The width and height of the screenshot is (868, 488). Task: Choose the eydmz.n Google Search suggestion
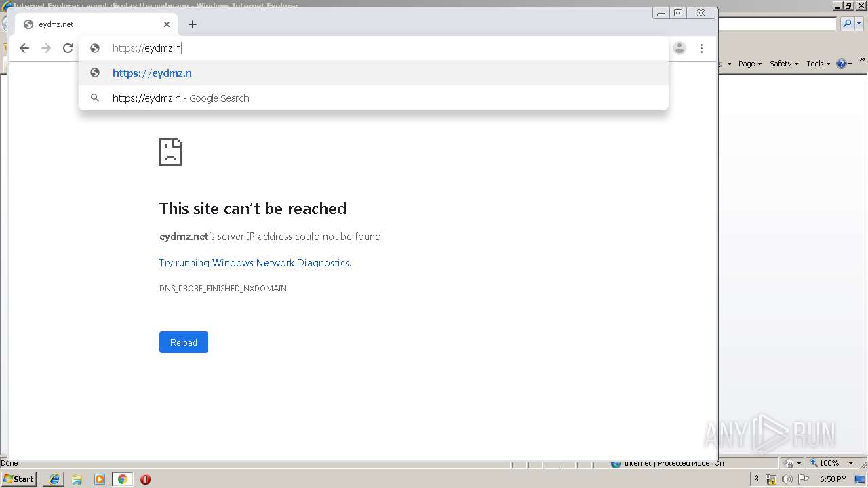[x=374, y=98]
